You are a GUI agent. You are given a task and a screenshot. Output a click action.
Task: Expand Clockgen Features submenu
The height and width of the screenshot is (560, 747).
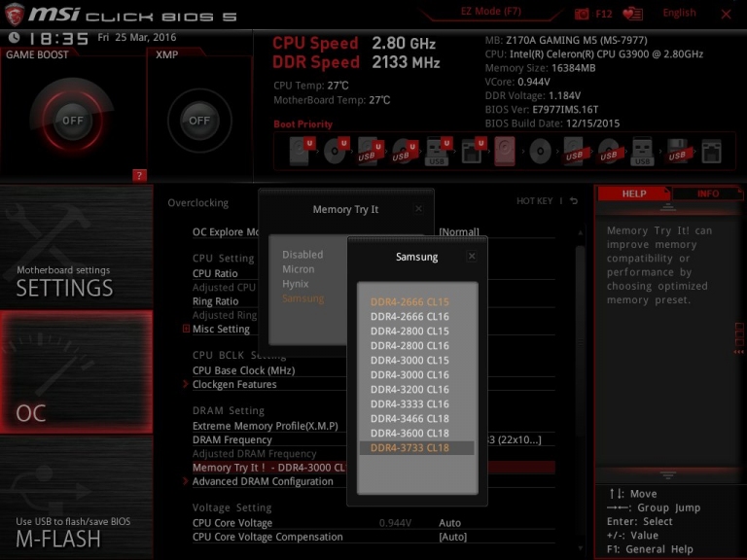click(x=233, y=384)
